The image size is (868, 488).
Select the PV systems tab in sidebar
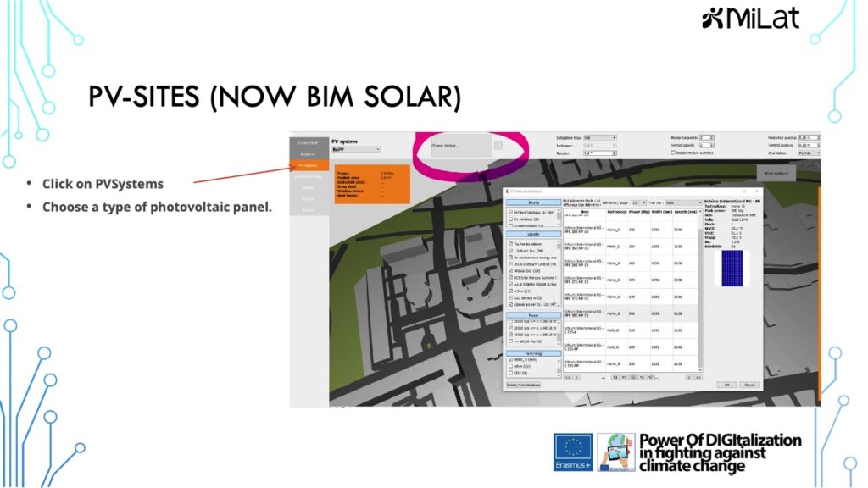pos(308,165)
